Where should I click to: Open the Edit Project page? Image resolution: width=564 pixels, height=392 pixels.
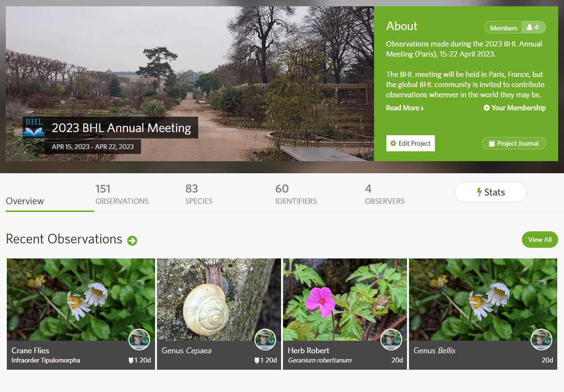(x=410, y=143)
